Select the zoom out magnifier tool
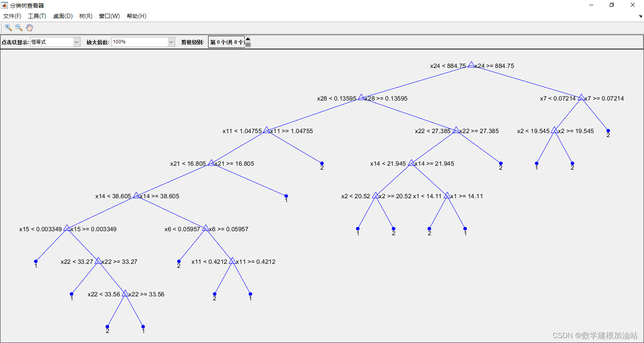Viewport: 644px width, 343px height. tap(19, 27)
